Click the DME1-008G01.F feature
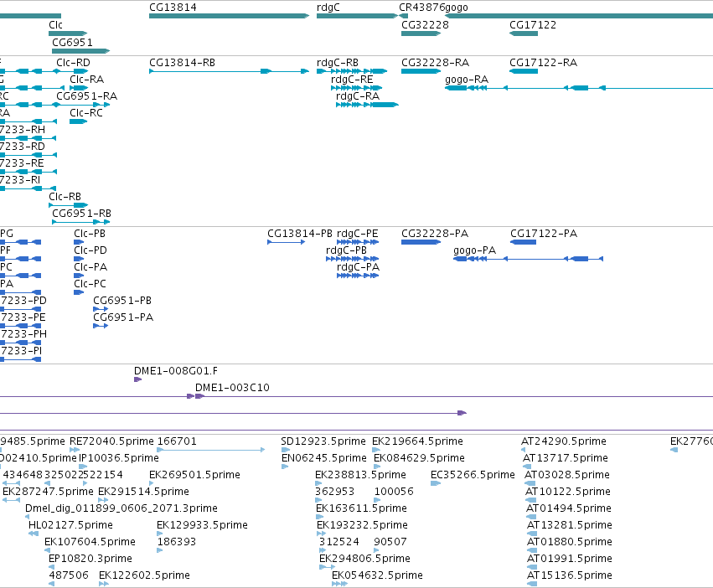 [x=137, y=379]
